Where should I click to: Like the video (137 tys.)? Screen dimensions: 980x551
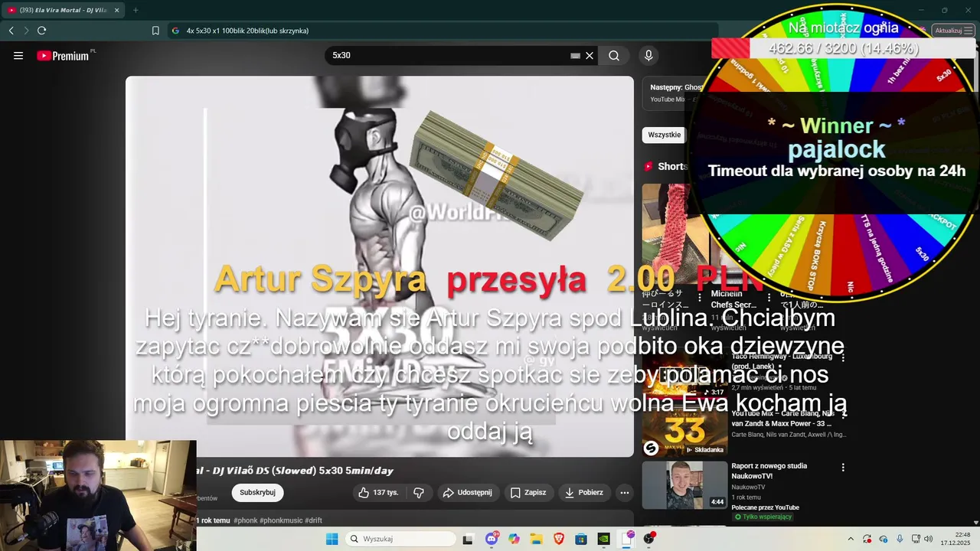[378, 492]
